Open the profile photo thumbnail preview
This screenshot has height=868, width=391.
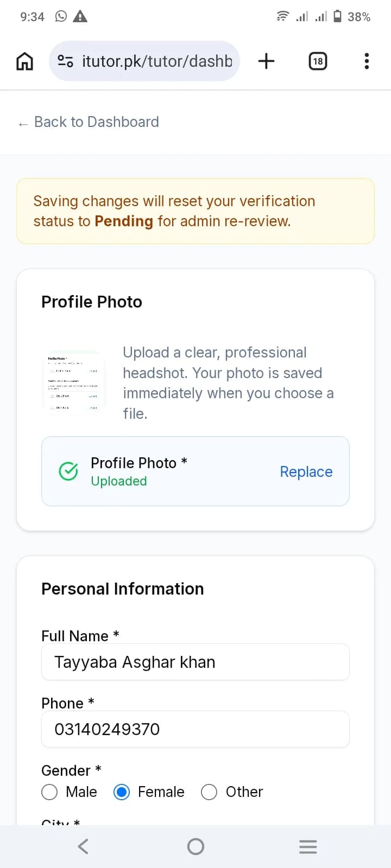pyautogui.click(x=73, y=383)
